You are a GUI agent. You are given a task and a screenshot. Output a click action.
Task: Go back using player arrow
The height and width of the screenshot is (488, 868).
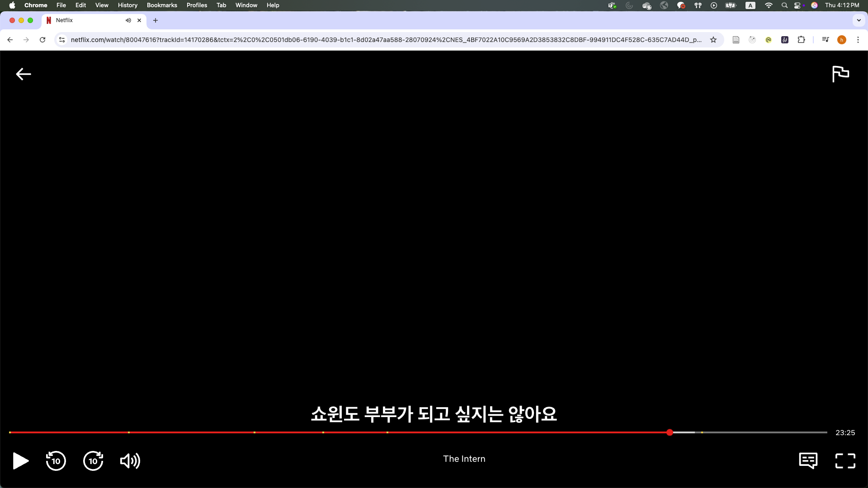pos(24,74)
